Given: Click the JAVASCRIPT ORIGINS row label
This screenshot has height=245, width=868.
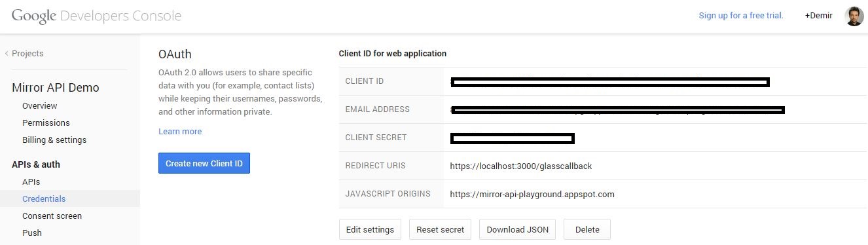Looking at the screenshot, I should click(x=388, y=194).
